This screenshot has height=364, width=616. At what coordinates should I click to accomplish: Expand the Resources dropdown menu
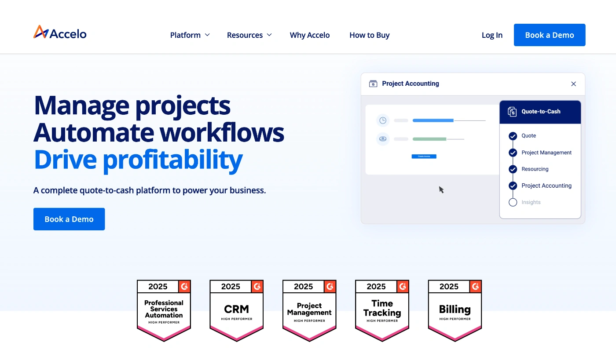(249, 35)
